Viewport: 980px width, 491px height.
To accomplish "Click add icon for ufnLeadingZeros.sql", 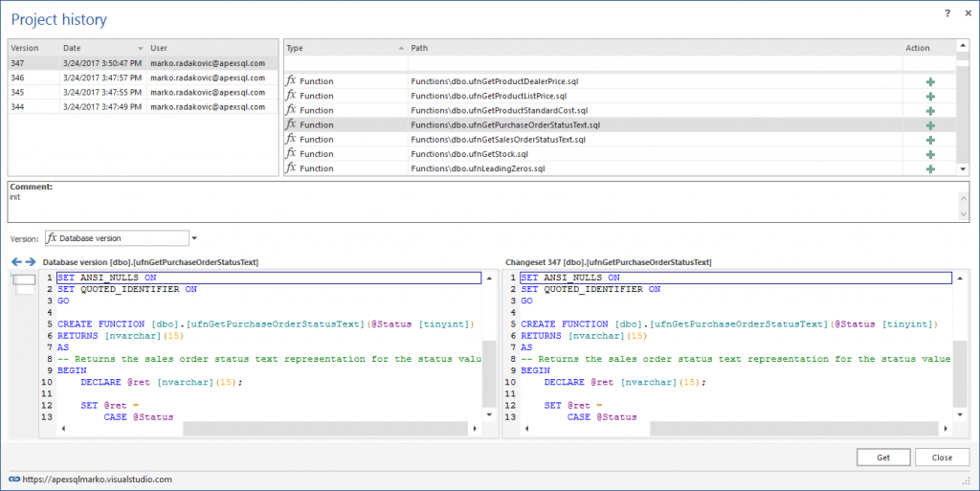I will click(929, 169).
